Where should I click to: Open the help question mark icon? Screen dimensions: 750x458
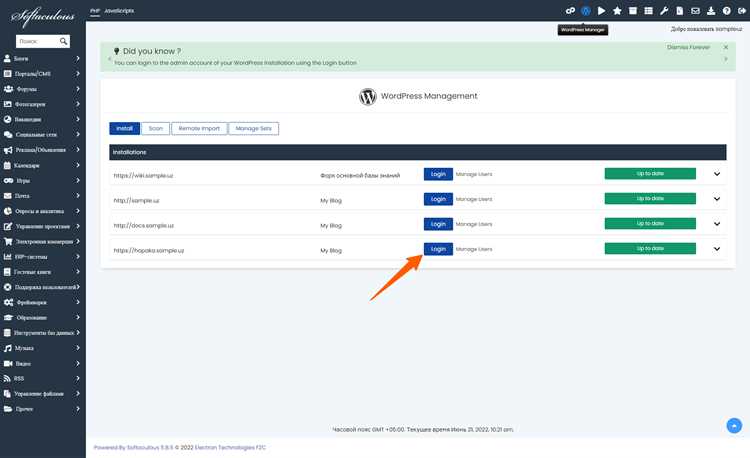[727, 11]
